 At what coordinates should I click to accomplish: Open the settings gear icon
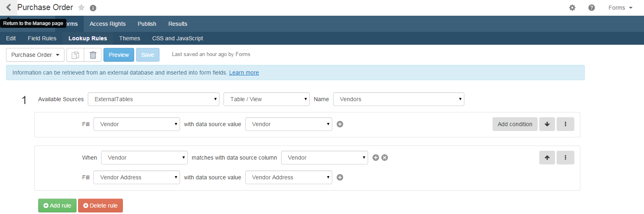(572, 8)
